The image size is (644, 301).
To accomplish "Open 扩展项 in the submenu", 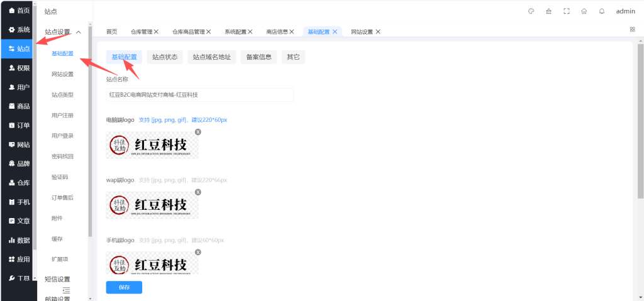I will coord(60,260).
